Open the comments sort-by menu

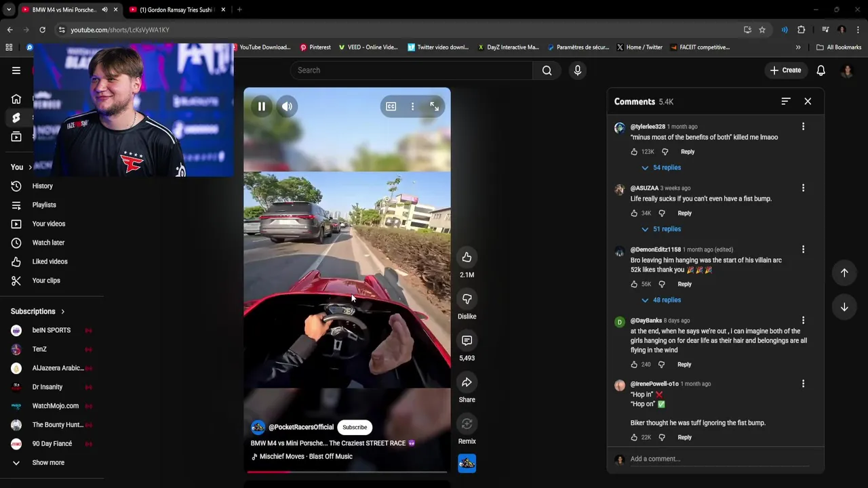coord(785,101)
